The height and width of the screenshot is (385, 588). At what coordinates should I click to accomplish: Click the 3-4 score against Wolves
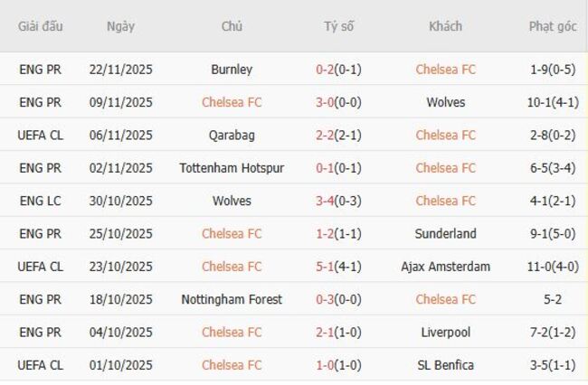pos(325,201)
